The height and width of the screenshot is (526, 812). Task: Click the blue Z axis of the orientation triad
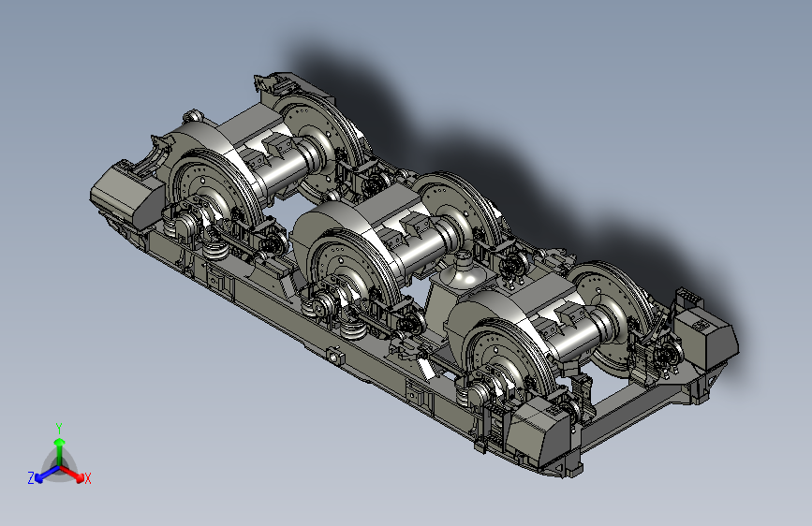[47, 474]
